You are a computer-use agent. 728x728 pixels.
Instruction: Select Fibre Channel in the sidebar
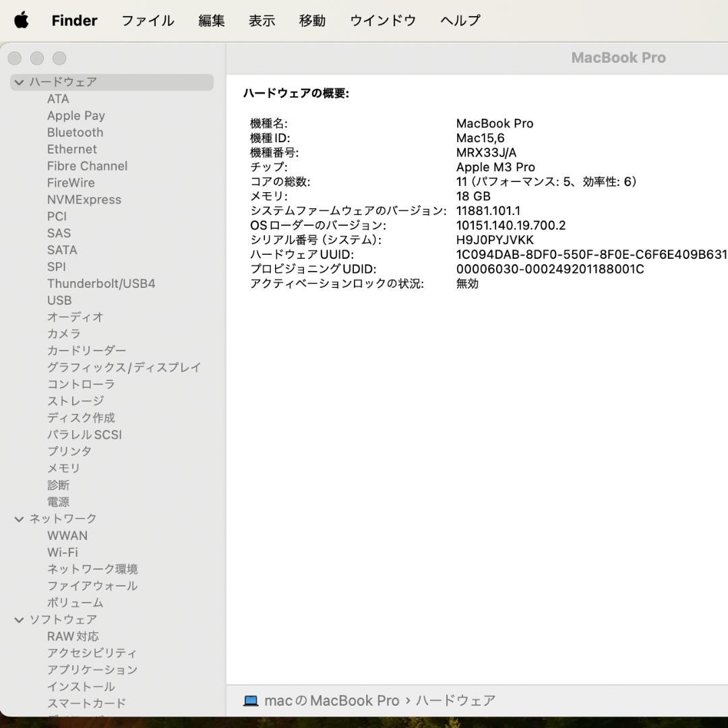[x=87, y=166]
